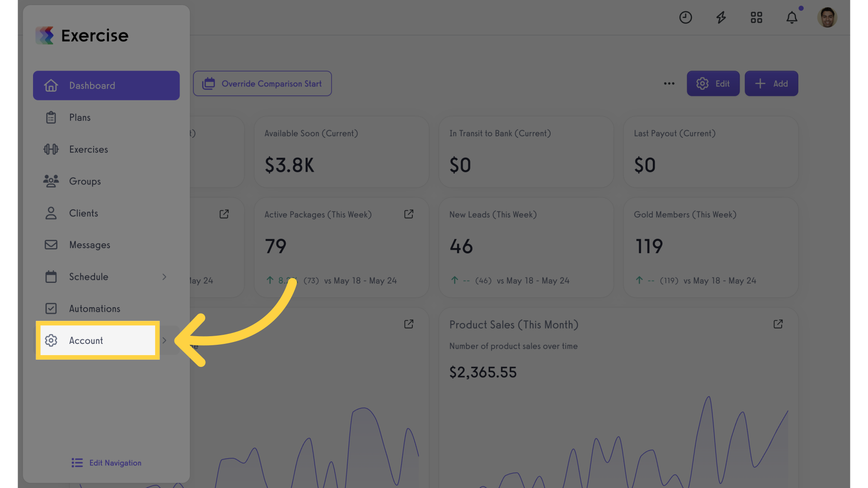Open Clients in the sidebar
Screen dimensions: 868x488
tap(106, 213)
